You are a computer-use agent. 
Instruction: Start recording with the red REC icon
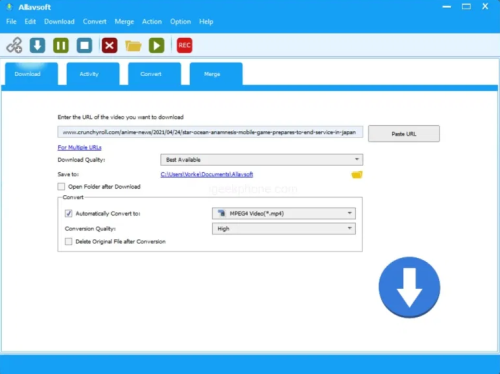pos(184,45)
